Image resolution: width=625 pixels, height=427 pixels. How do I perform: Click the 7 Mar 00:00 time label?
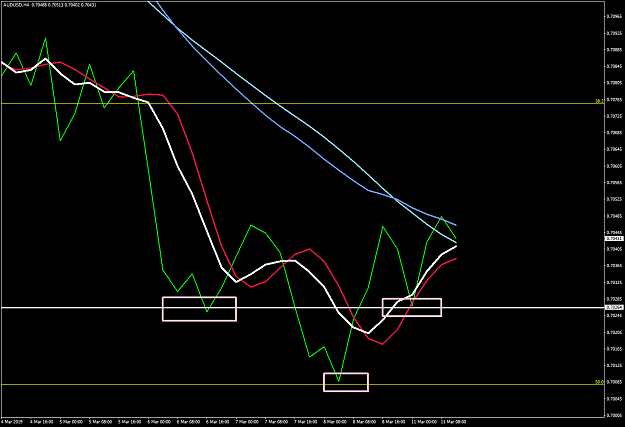click(x=247, y=421)
